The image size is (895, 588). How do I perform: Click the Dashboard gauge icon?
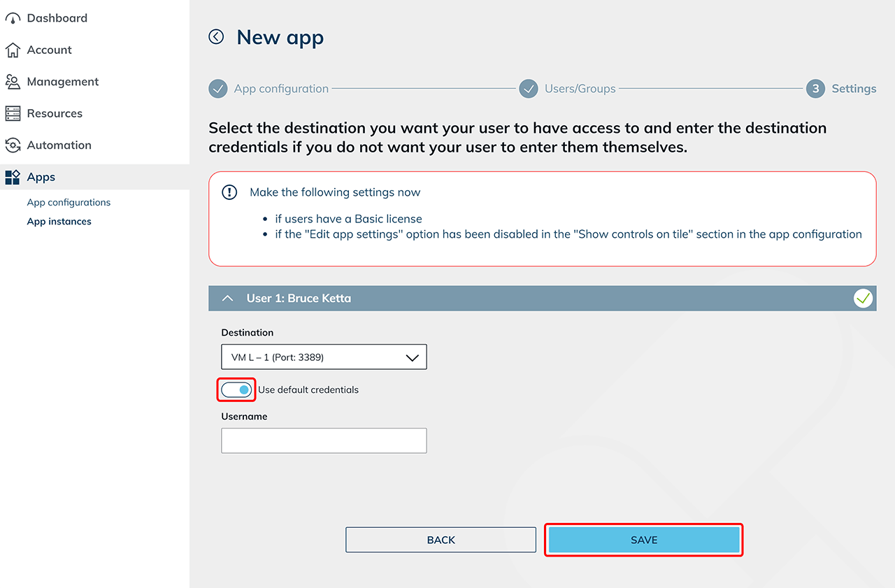point(13,18)
